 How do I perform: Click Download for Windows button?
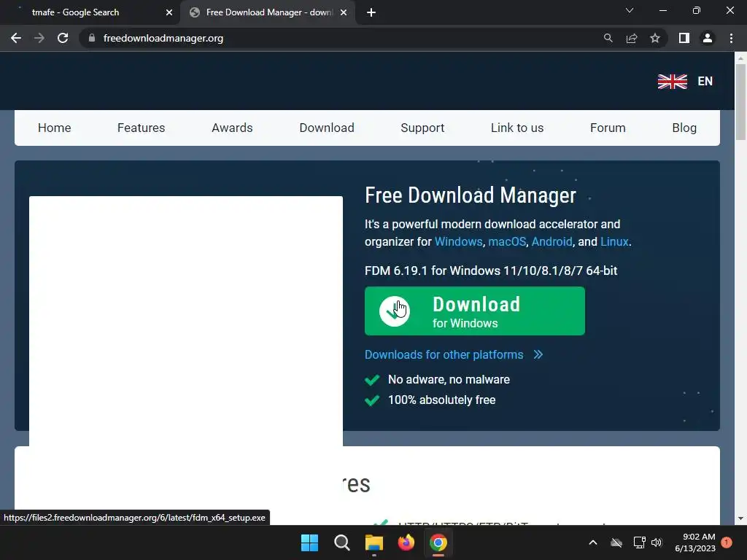click(474, 311)
